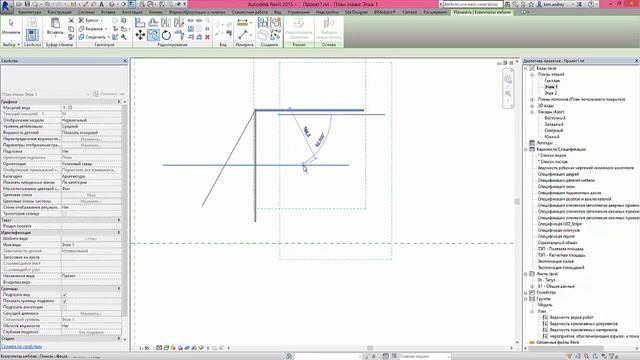This screenshot has width=640, height=360.
Task: Click the View Scale 1:50 value field
Action: tap(91, 108)
